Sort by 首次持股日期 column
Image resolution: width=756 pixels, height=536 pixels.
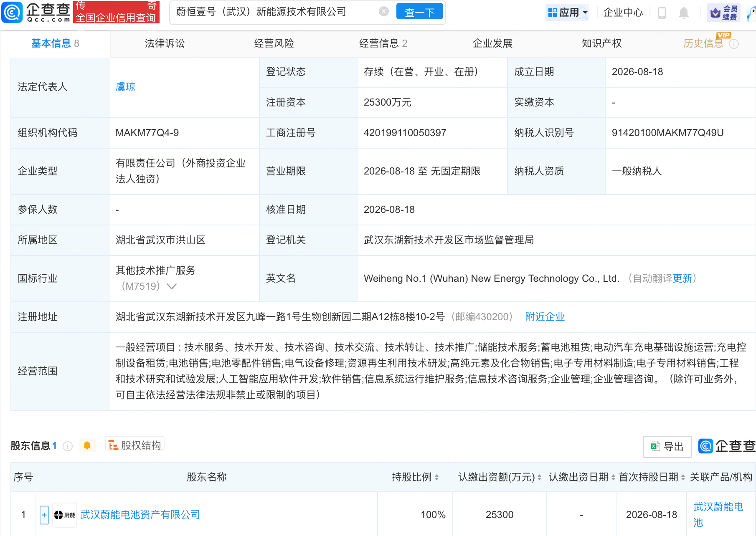coord(683,477)
